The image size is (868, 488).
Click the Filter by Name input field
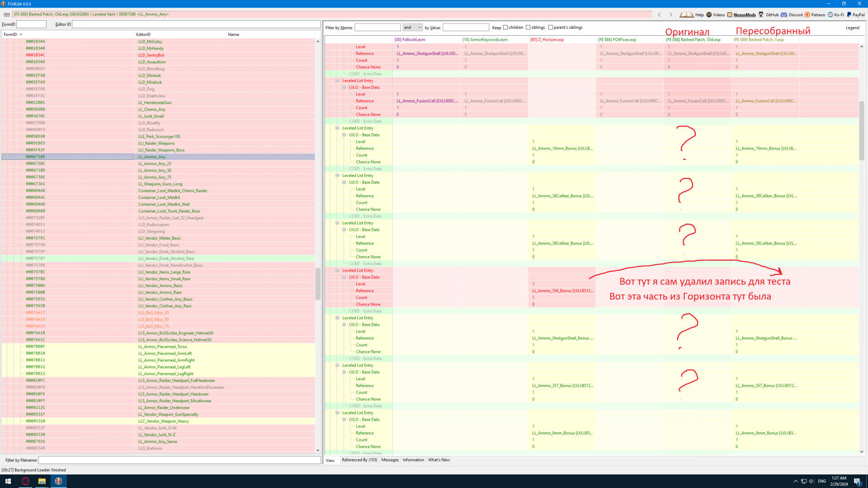377,28
